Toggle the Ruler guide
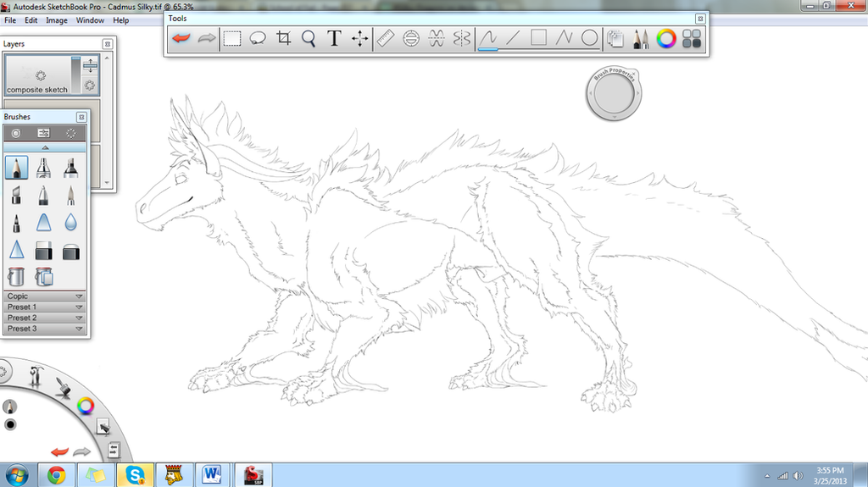 (386, 39)
